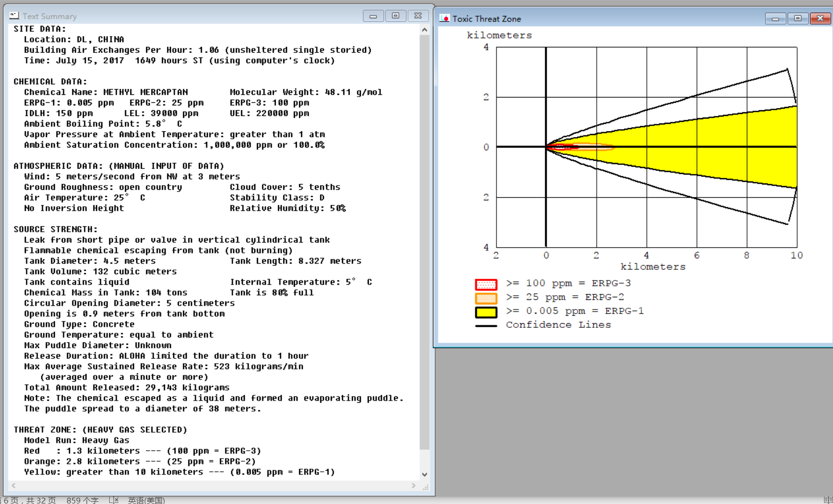Screen dimensions: 833x504
Task: Click 'Ground Type: Concrete' line
Action: click(79, 324)
